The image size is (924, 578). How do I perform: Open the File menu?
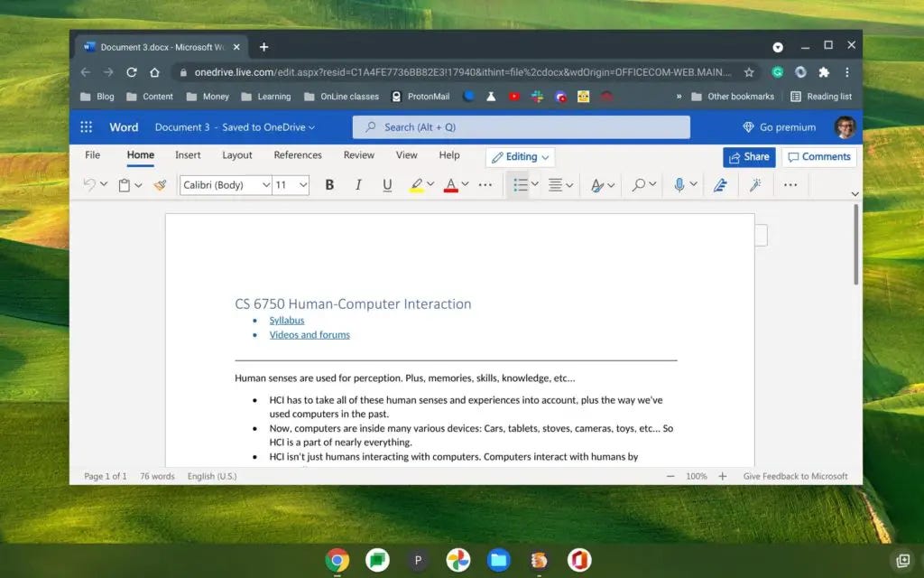[93, 155]
